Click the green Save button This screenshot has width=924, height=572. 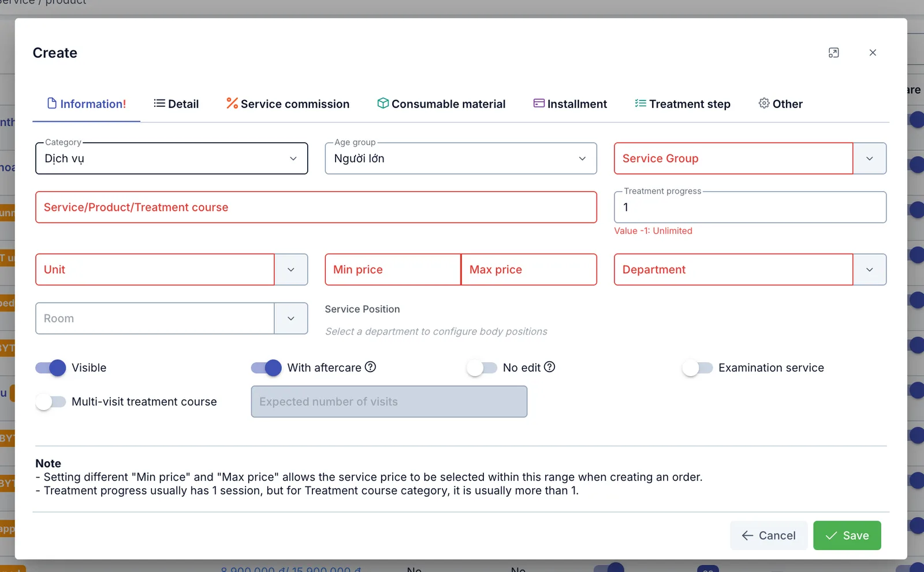click(x=847, y=536)
